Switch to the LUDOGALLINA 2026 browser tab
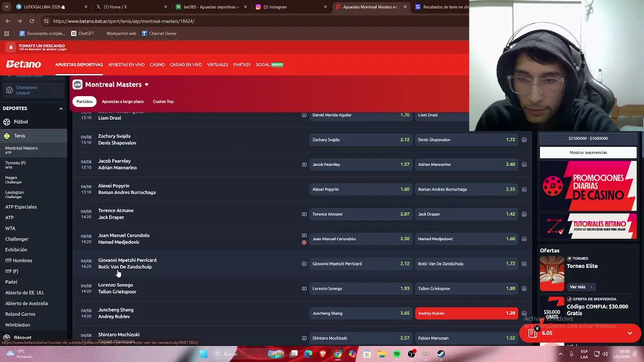The height and width of the screenshot is (362, 644). pyautogui.click(x=51, y=7)
